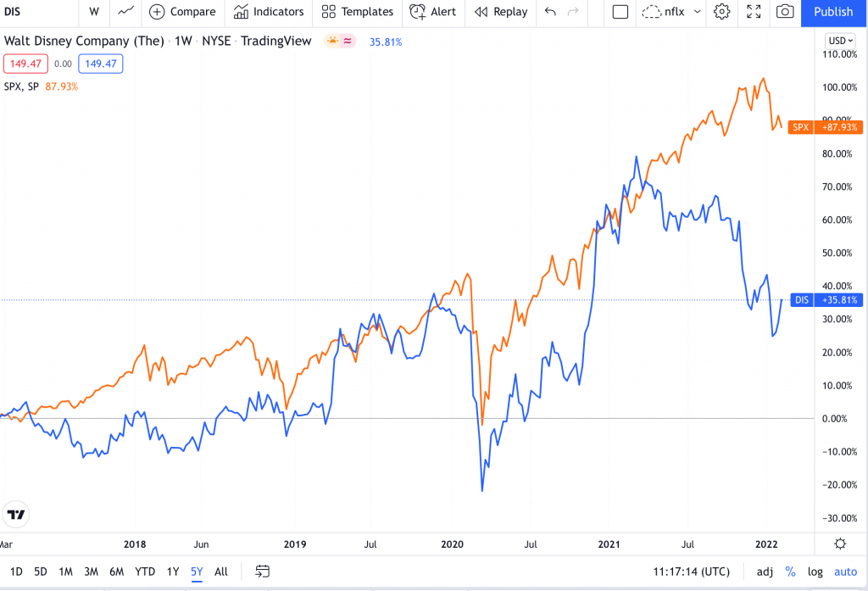Screen dimensions: 868x591
Task: Take a snapshot with camera icon
Action: coord(785,12)
